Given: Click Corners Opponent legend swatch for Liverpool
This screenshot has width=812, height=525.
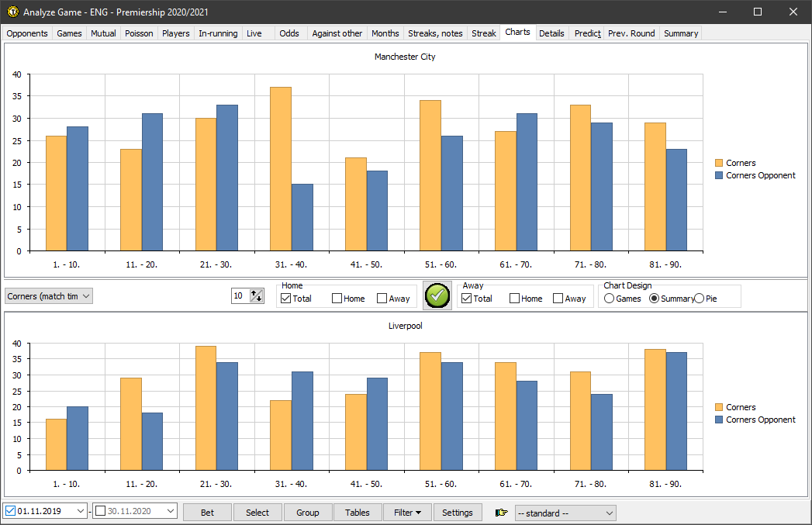Looking at the screenshot, I should tap(719, 420).
